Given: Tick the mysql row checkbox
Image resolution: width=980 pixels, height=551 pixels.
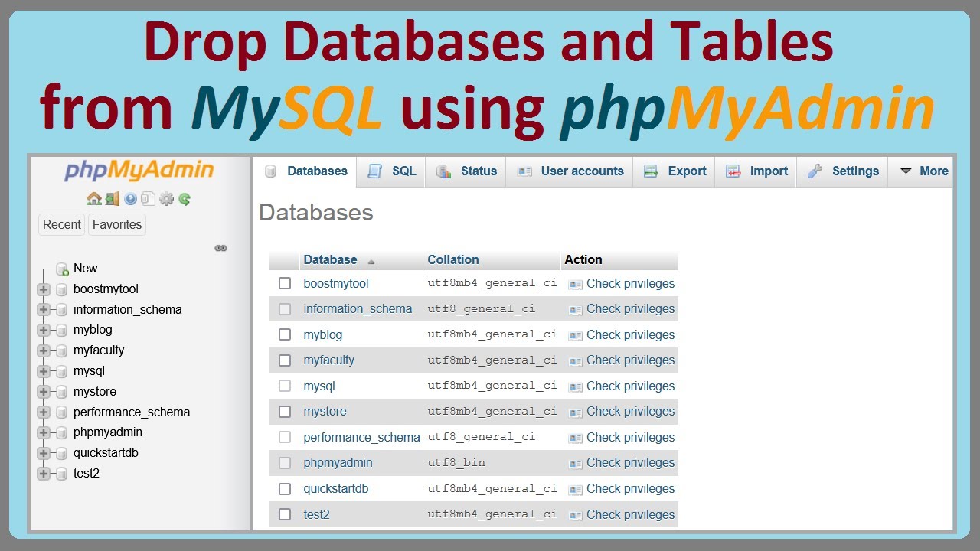Looking at the screenshot, I should tap(285, 386).
